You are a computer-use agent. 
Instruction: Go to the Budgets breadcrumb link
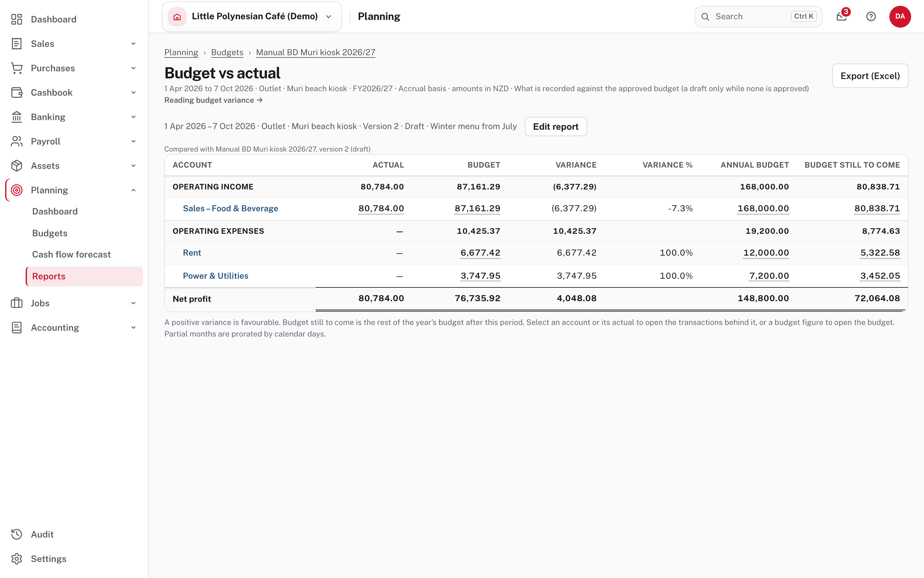pos(227,52)
